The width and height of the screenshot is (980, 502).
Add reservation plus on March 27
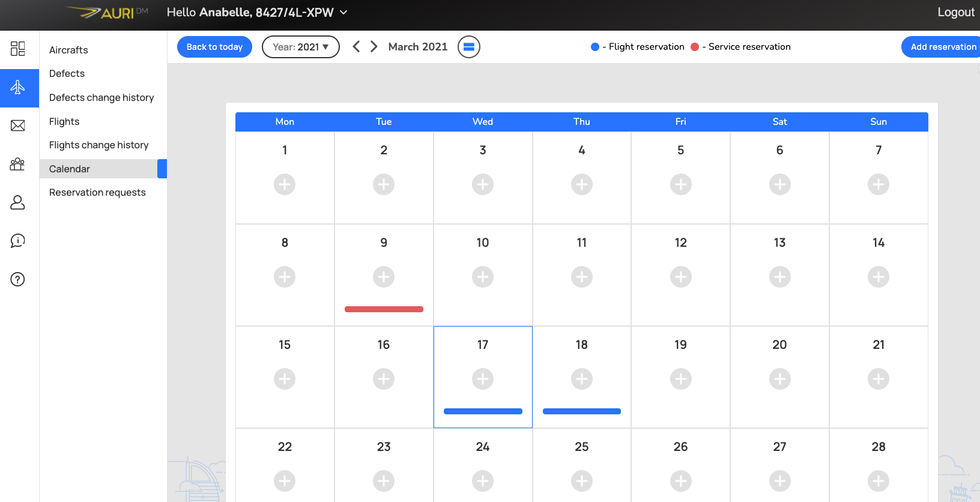(x=780, y=481)
